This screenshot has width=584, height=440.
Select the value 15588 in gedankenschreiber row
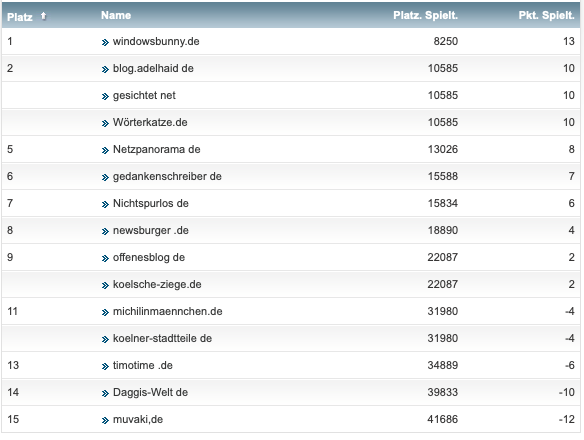click(442, 176)
